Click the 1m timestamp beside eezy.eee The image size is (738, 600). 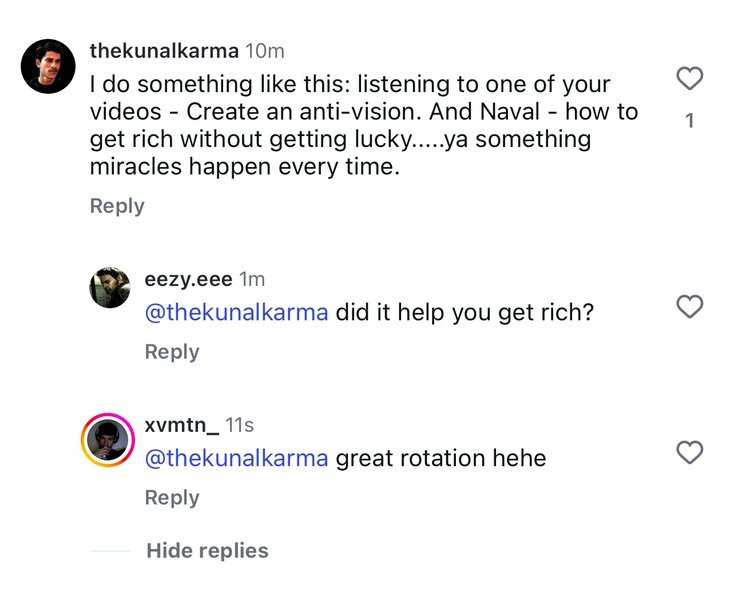point(252,280)
